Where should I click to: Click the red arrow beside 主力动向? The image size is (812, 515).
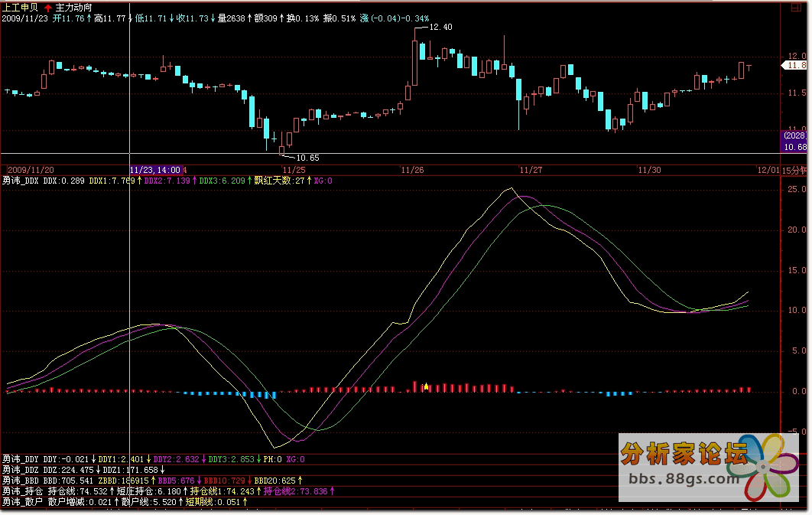click(x=48, y=7)
